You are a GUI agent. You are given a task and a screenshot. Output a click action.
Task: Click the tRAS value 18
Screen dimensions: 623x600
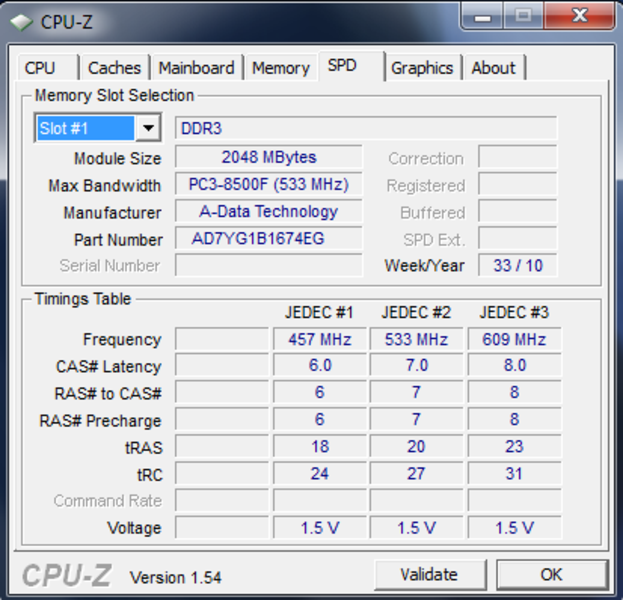[320, 446]
